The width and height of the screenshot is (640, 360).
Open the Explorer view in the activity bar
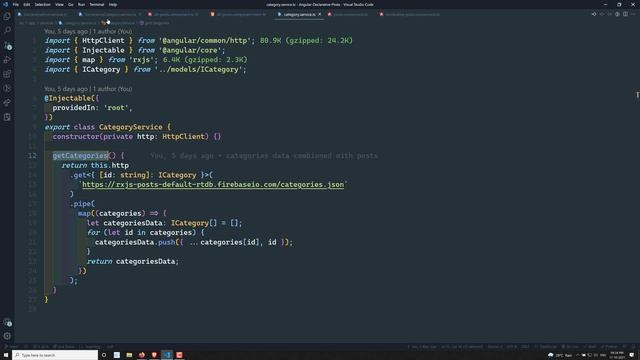[7, 16]
